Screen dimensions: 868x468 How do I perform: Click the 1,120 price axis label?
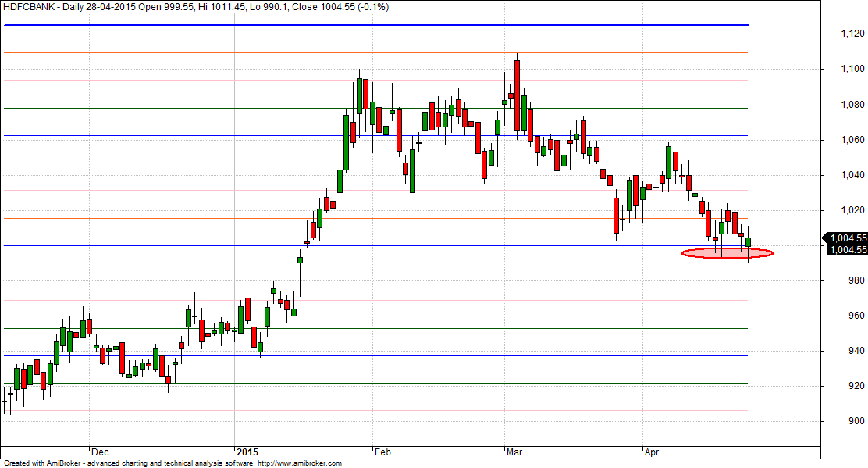[852, 34]
